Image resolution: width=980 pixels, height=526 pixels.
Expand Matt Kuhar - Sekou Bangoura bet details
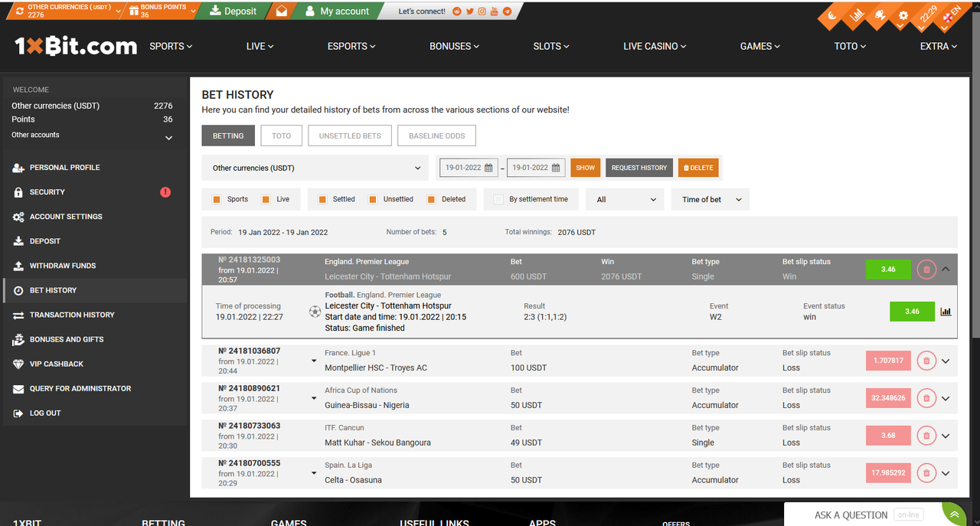click(x=946, y=436)
